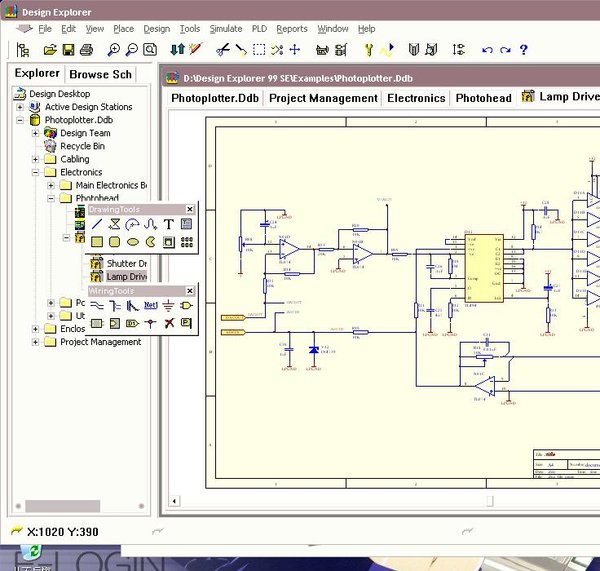The height and width of the screenshot is (571, 600).
Task: Switch to the Browse Sch tab
Action: pos(101,74)
